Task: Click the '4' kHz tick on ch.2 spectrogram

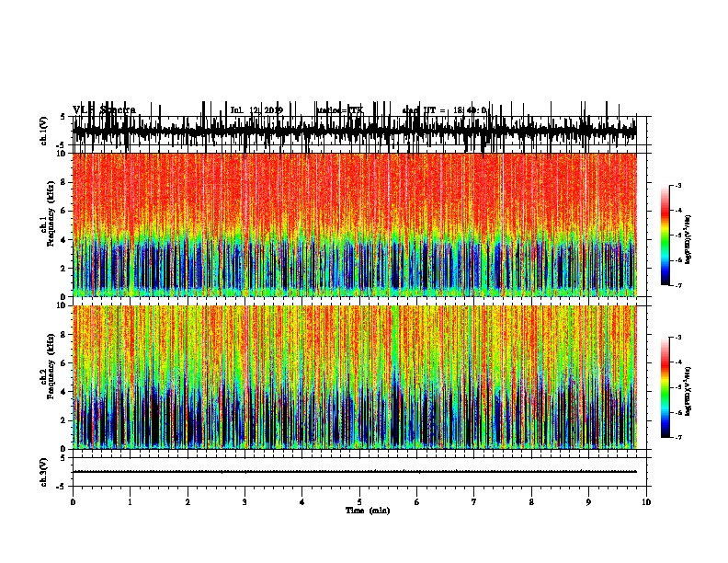Action: [64, 392]
